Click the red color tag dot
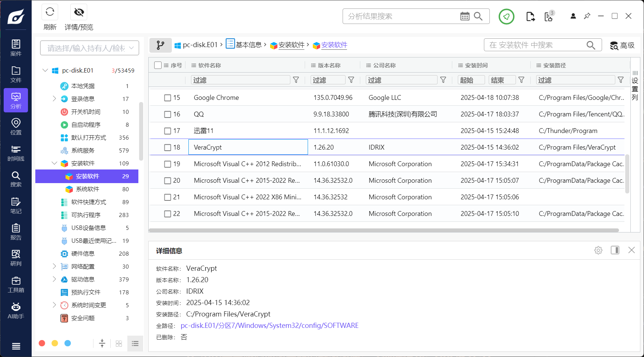Screen dimensions: 644x357 [x=42, y=343]
